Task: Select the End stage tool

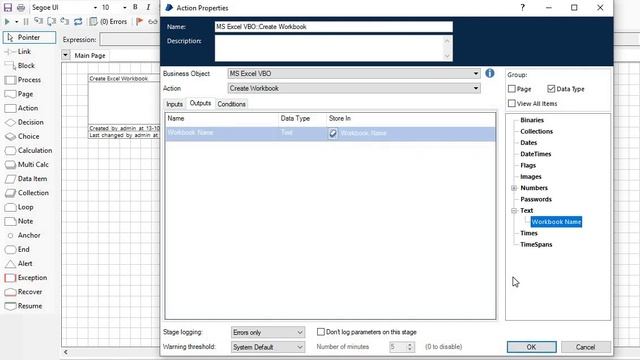Action: coord(18,249)
